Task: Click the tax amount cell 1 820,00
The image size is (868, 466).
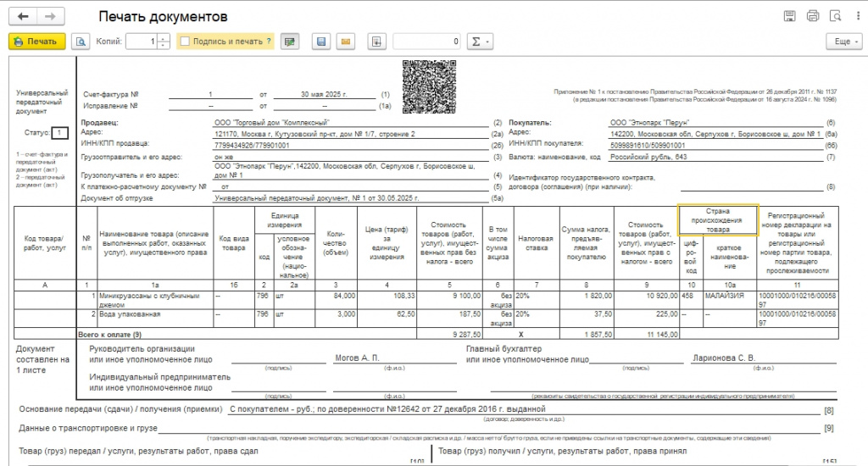Action: click(587, 300)
